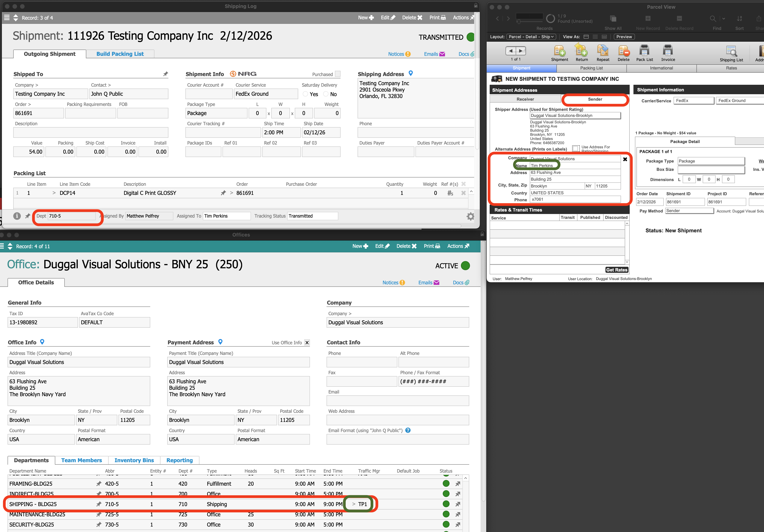The height and width of the screenshot is (532, 764).
Task: Open the Shipper Address dropdown
Action: (575, 115)
